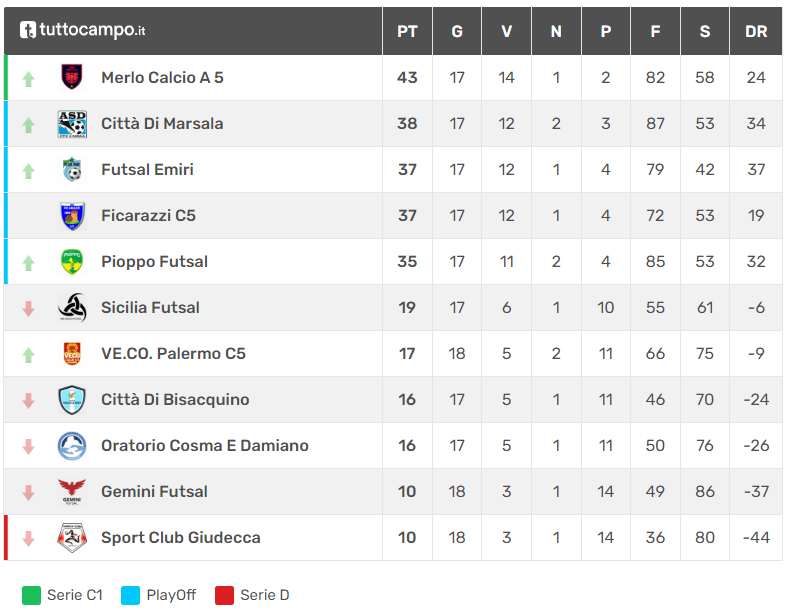Click Pioppo Futsal team crest
This screenshot has height=615, width=787.
coord(72,262)
